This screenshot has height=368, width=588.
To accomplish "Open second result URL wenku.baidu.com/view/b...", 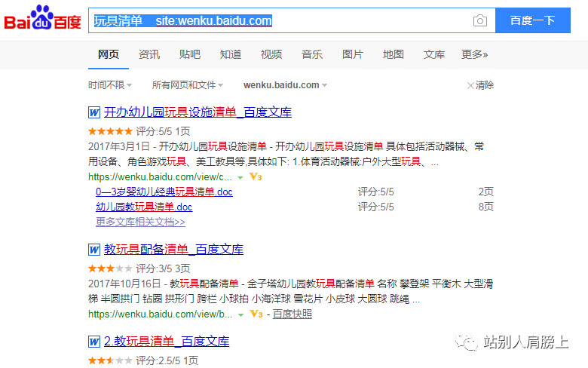I will 160,314.
